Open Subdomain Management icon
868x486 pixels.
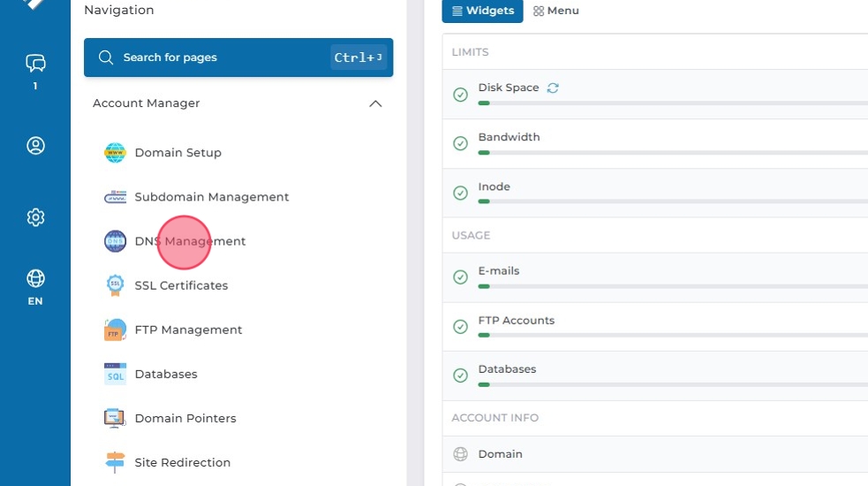click(115, 197)
